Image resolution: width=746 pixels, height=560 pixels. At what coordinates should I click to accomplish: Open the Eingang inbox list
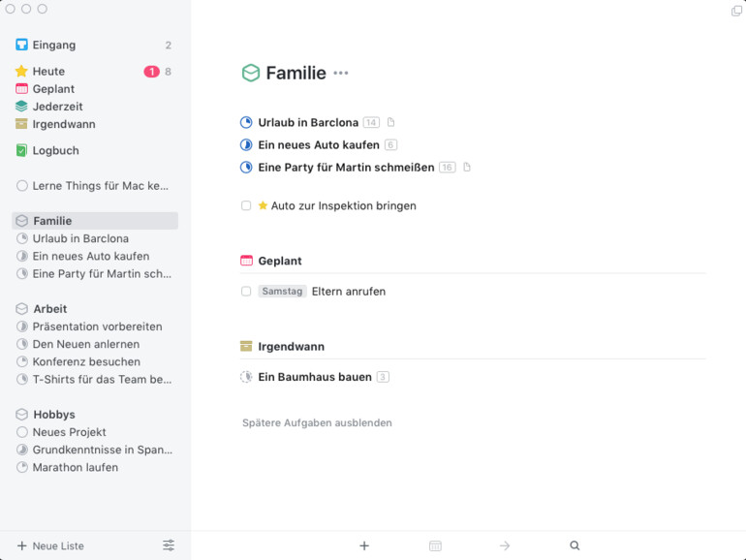tap(53, 45)
